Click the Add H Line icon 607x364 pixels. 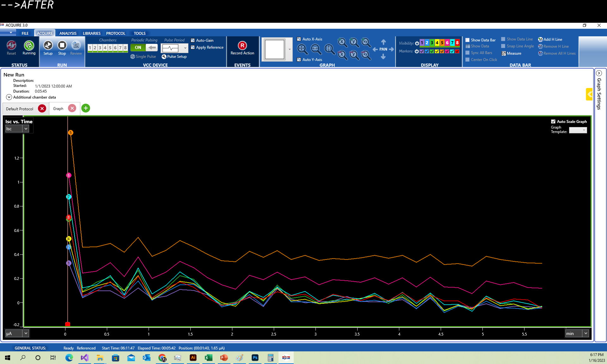pyautogui.click(x=541, y=39)
